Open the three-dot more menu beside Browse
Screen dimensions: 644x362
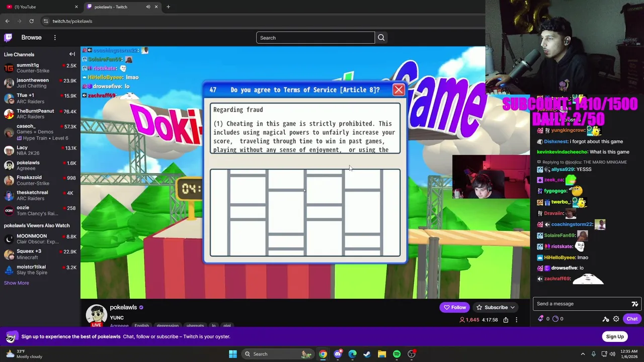(x=55, y=38)
